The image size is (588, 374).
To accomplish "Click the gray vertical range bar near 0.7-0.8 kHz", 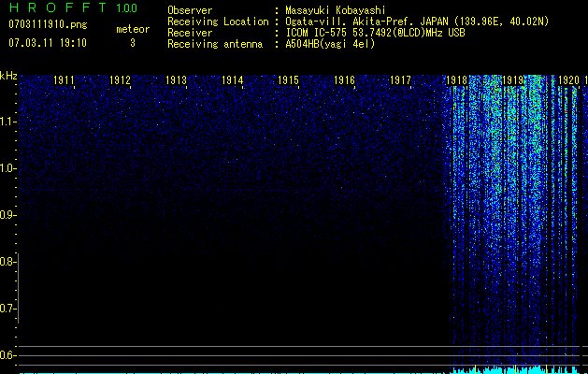I will tap(19, 288).
